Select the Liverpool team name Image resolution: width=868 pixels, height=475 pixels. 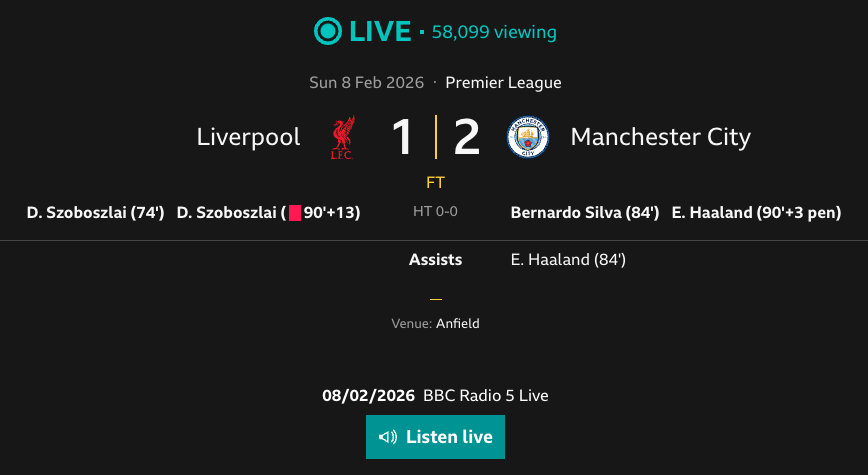[248, 137]
